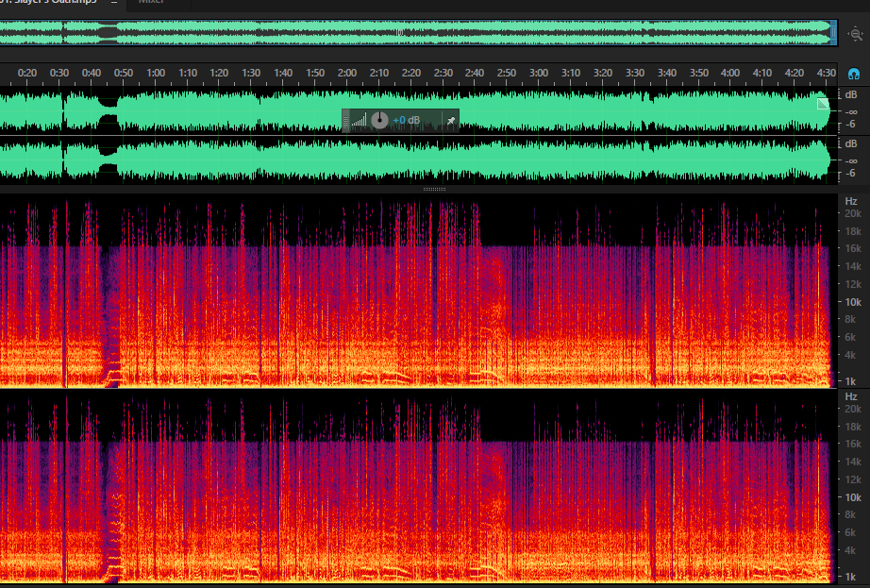Click the 16k label on the upper spectrogram scale

pos(852,248)
